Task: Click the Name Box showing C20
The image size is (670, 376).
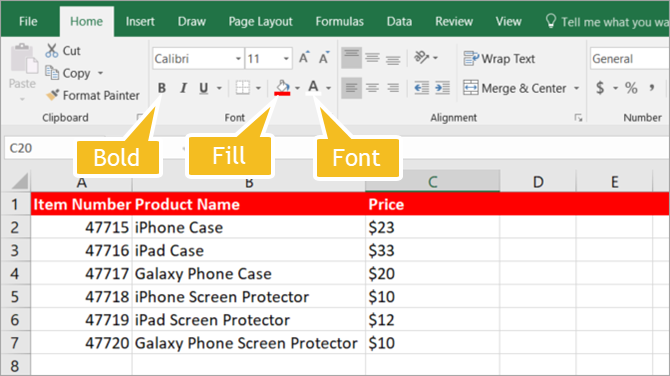Action: click(x=41, y=148)
